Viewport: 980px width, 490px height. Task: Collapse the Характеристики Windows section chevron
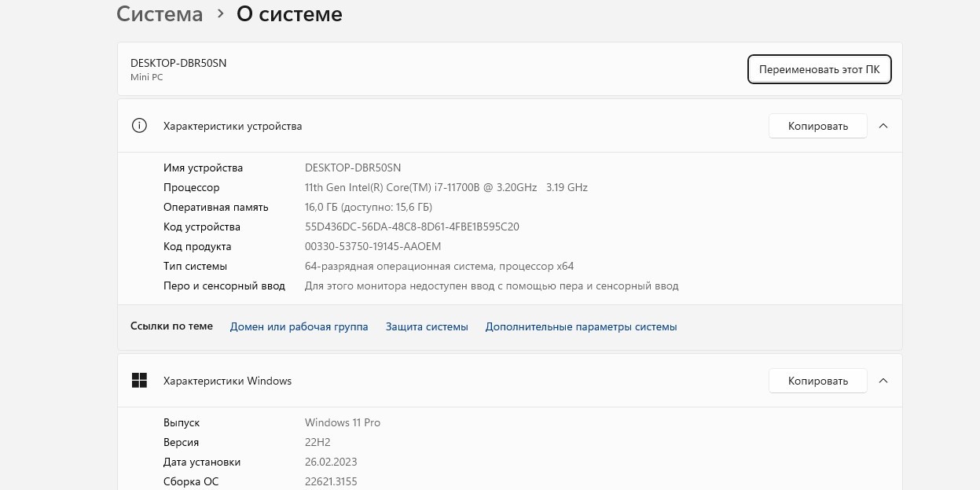[883, 381]
